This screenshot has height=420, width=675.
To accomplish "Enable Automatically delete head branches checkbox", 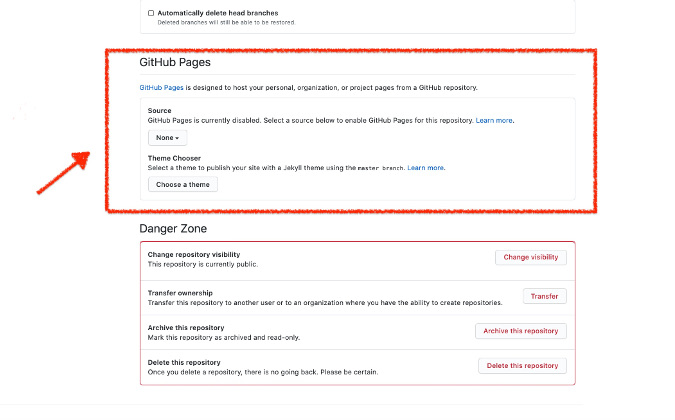I will (x=151, y=13).
